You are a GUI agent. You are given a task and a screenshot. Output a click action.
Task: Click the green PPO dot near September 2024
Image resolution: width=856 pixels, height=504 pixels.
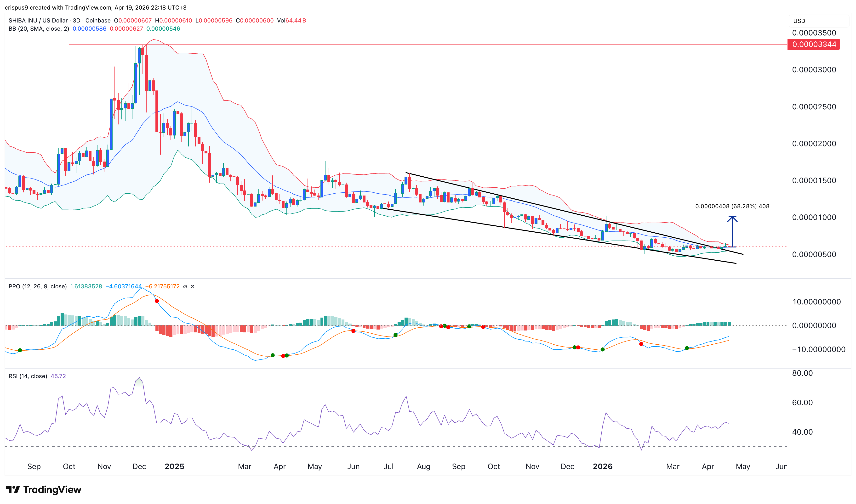point(20,350)
